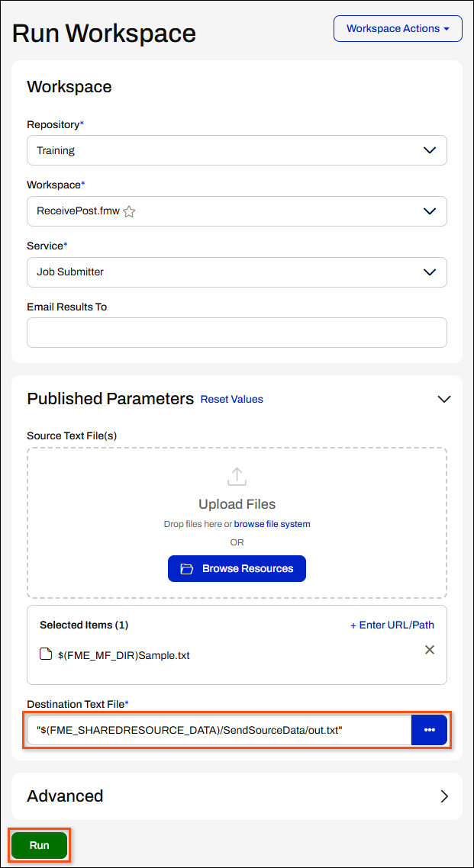Viewport: 474px width, 868px height.
Task: Click the Destination Text File path field
Action: (x=219, y=730)
